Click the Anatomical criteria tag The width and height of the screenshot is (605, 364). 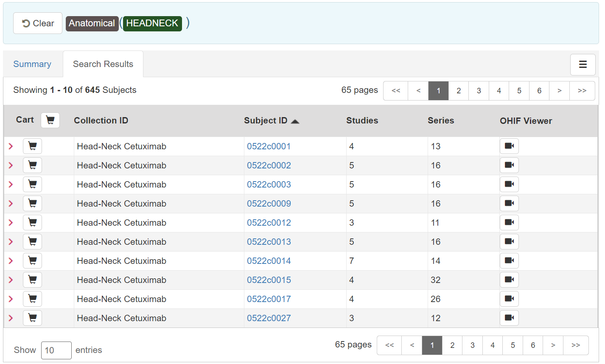click(92, 23)
